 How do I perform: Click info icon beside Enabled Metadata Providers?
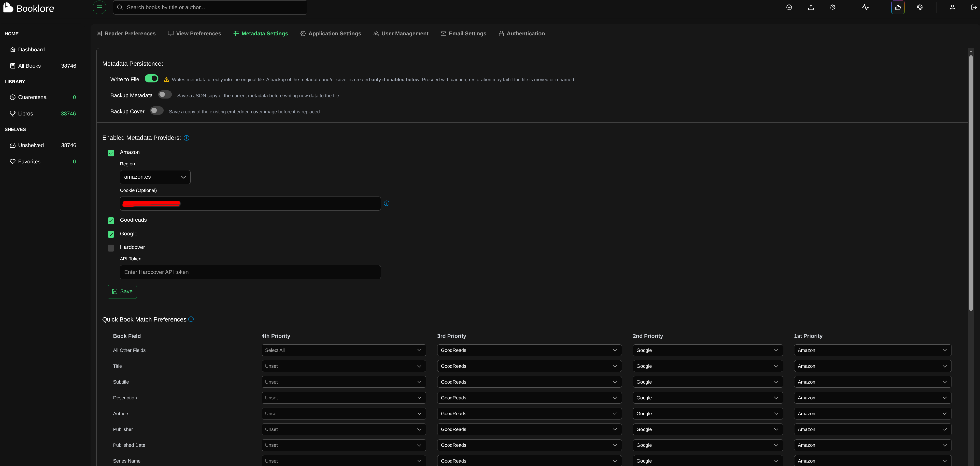186,138
